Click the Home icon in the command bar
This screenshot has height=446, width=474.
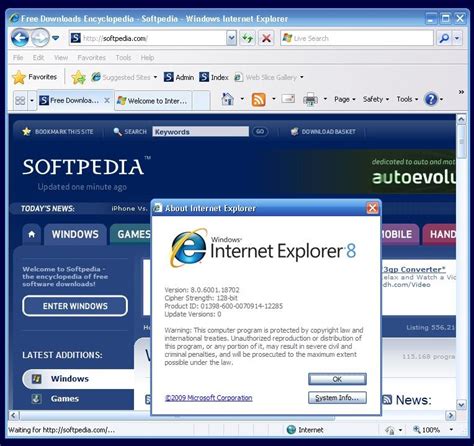(x=227, y=99)
